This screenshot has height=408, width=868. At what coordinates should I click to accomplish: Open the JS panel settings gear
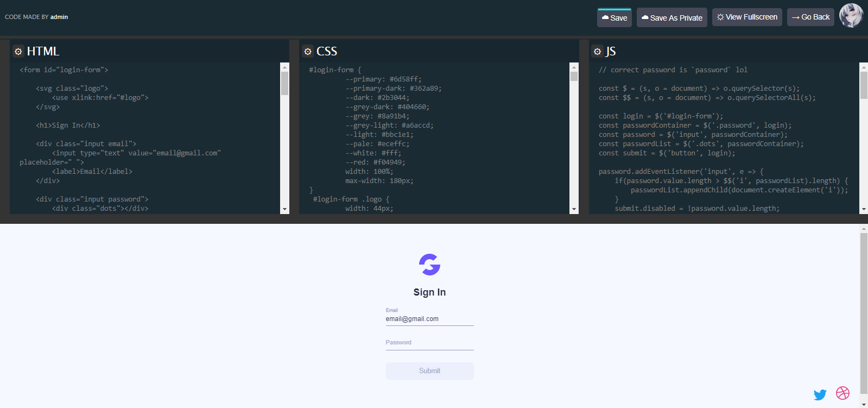click(597, 52)
